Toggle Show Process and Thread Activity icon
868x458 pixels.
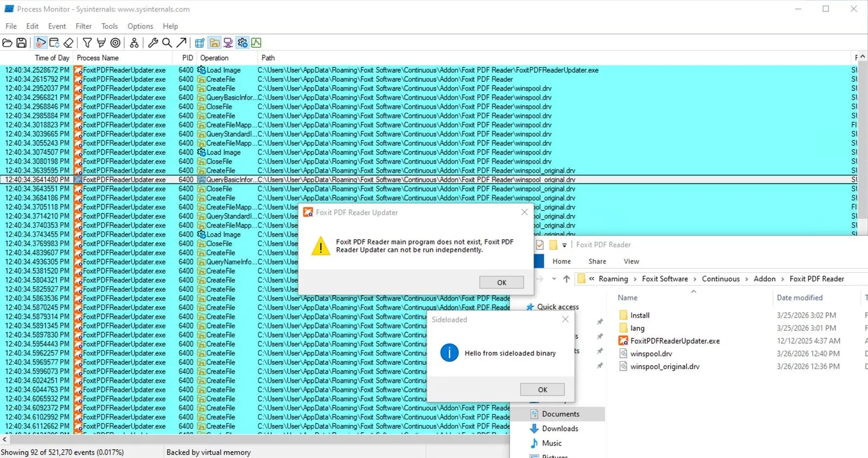pos(242,43)
